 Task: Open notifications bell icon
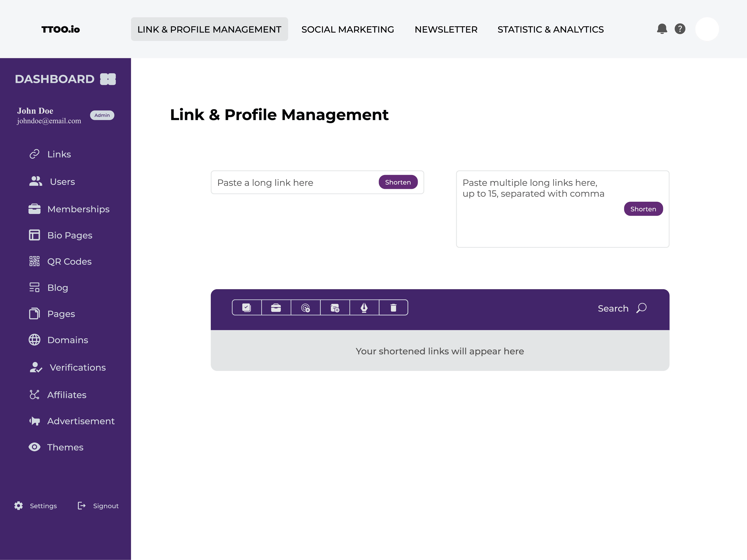[x=662, y=29]
